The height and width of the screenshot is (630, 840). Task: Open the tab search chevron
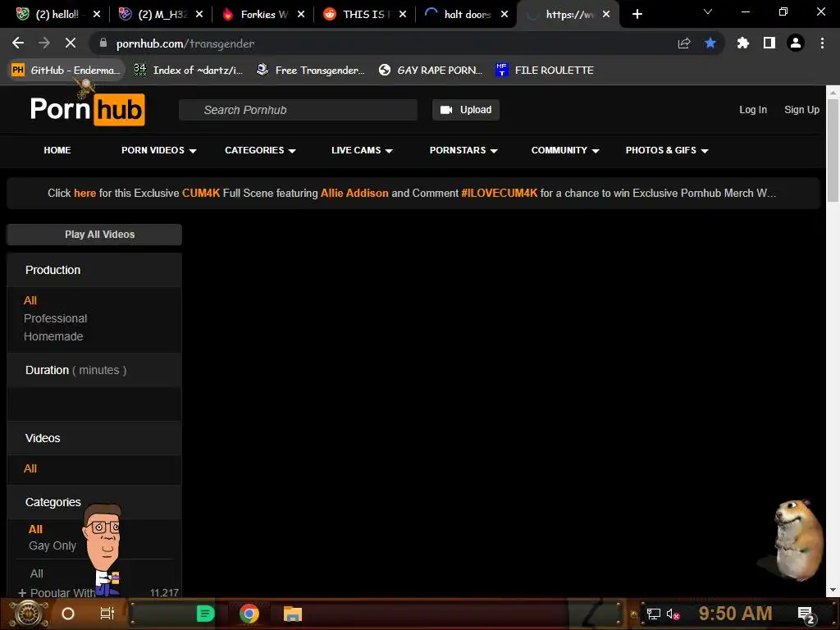(x=708, y=11)
